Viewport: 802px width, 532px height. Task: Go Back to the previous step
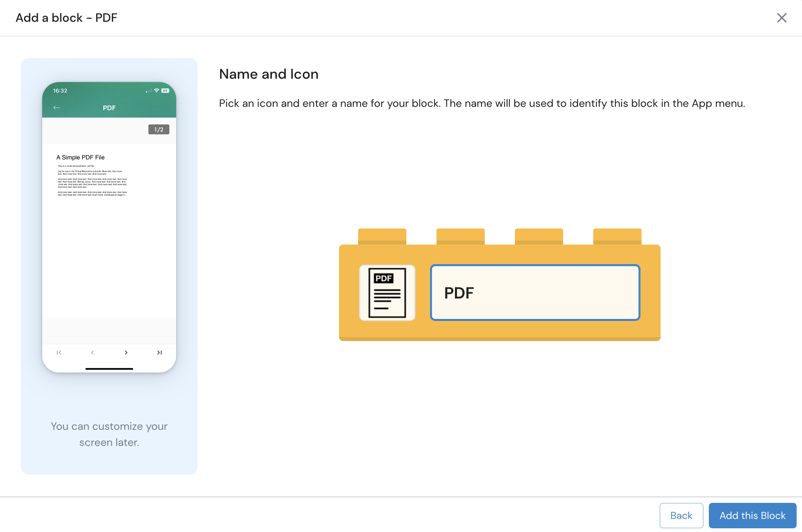(x=681, y=515)
